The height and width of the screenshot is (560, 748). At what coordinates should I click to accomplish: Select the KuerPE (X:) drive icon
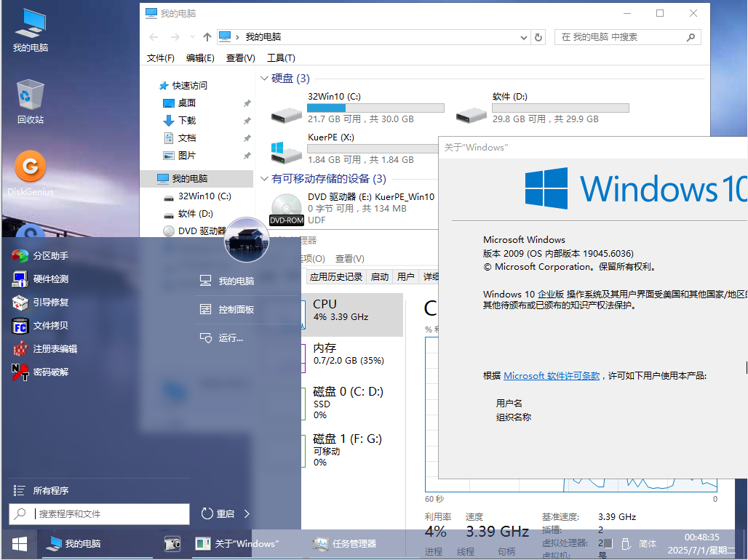[x=286, y=152]
